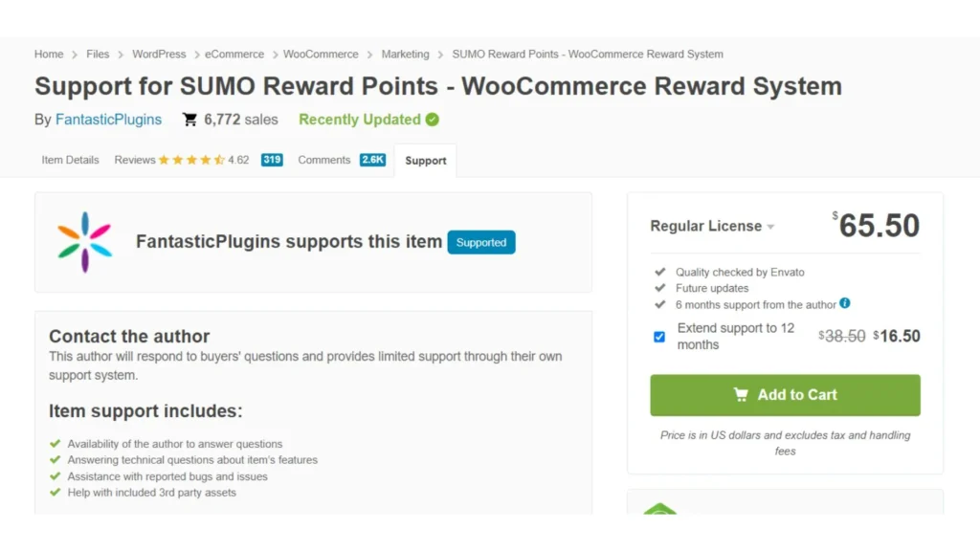Click the 319 reviews count badge
This screenshot has height=551, width=980.
[x=271, y=159]
